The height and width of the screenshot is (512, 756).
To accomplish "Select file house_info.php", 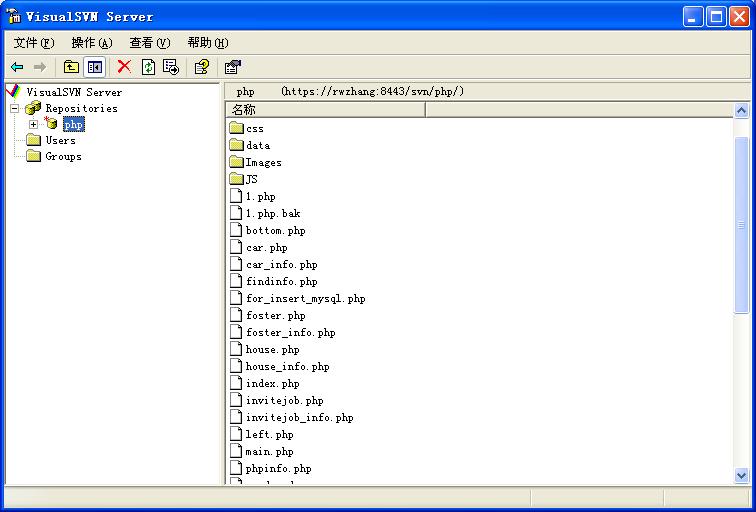I will click(287, 366).
